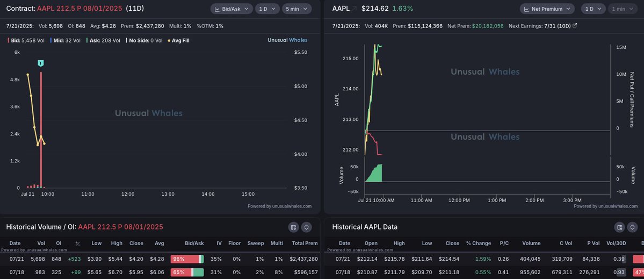Screen dimensions: 644x279
Task: Open column settings for Historical AAPL Data table
Action: [619, 227]
